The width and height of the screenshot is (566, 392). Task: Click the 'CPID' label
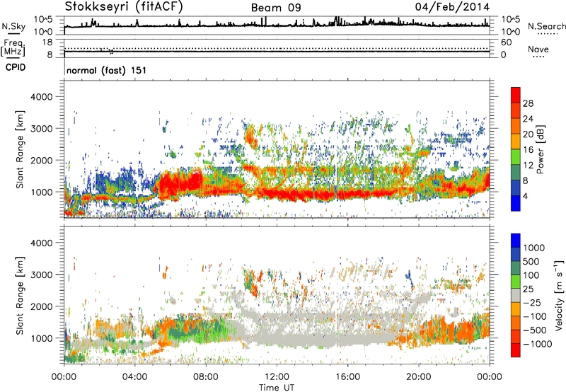click(16, 67)
